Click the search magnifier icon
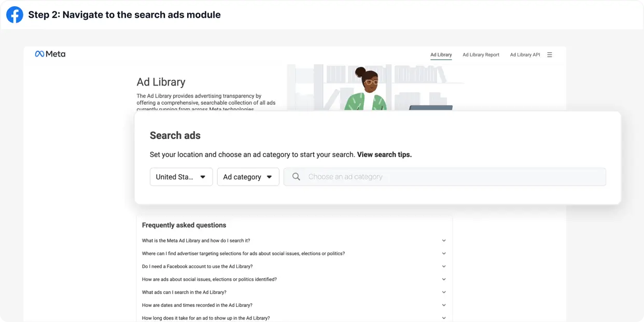 296,177
